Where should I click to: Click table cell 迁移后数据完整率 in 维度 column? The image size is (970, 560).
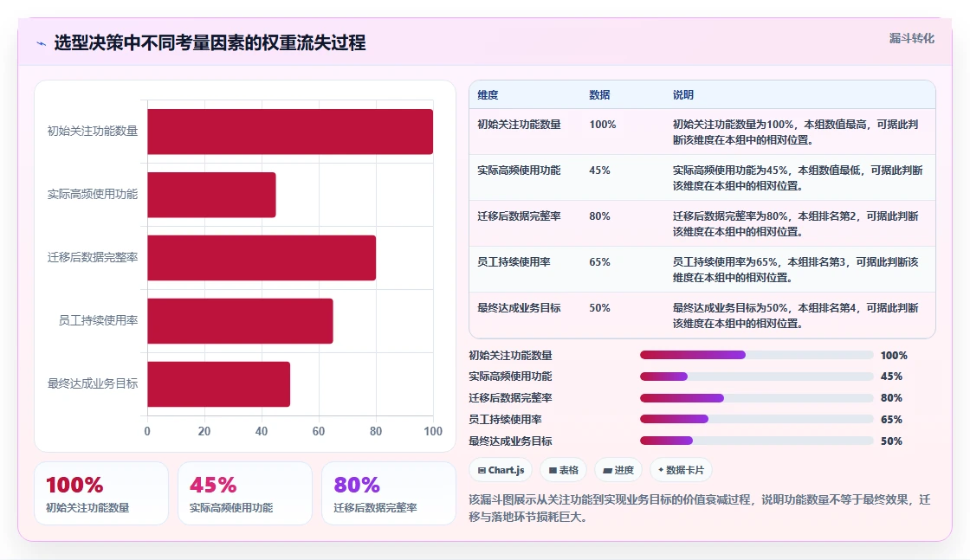pos(519,216)
